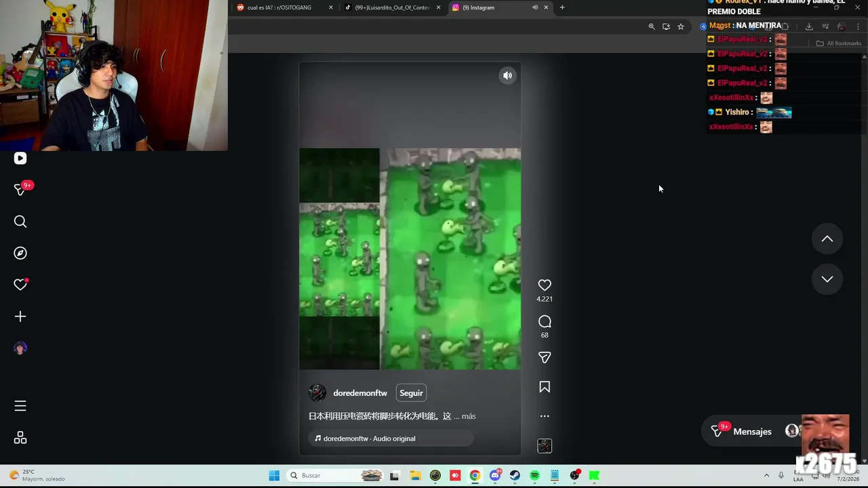Go to next reel with down chevron
The image size is (868, 488).
(827, 279)
